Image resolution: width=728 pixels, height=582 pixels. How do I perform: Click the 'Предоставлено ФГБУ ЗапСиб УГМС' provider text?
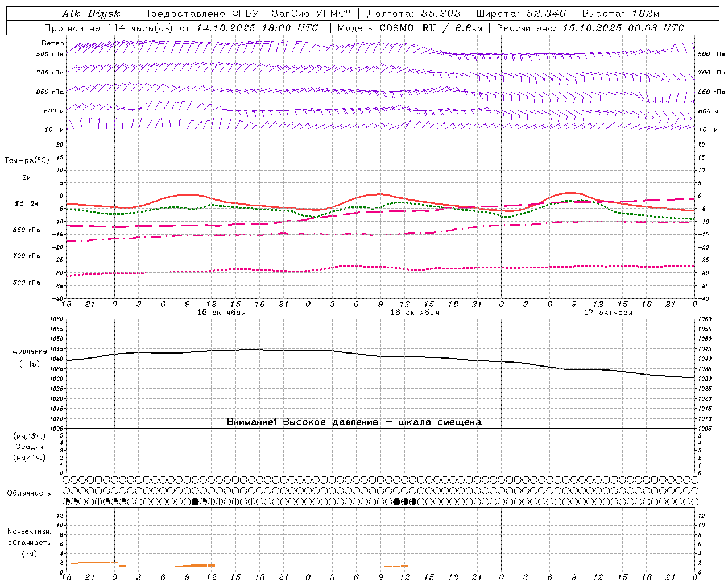click(x=247, y=14)
